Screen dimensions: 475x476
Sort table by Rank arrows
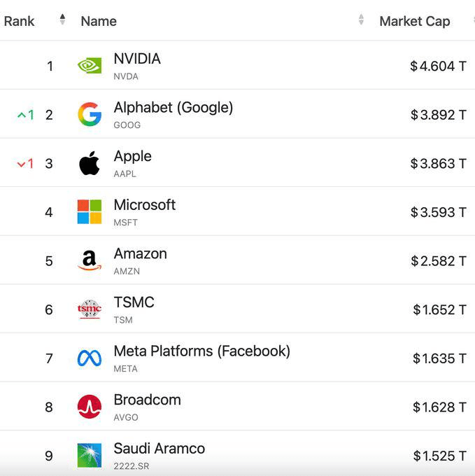coord(62,20)
